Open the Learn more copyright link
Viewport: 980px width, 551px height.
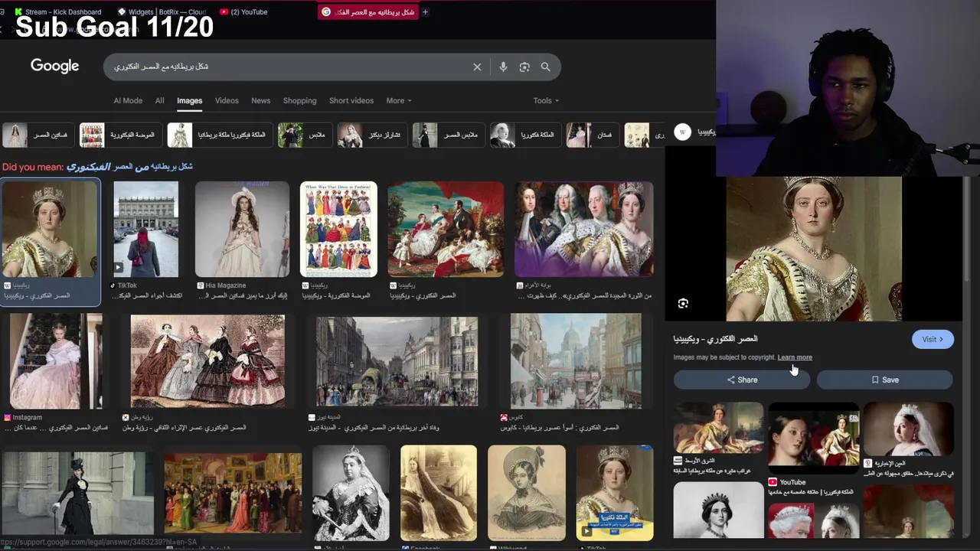(795, 357)
